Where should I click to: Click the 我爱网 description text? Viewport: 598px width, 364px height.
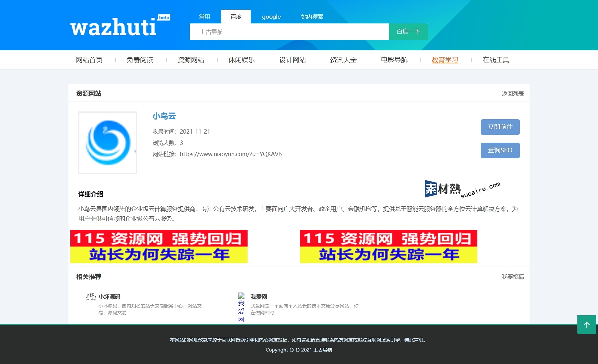304,309
